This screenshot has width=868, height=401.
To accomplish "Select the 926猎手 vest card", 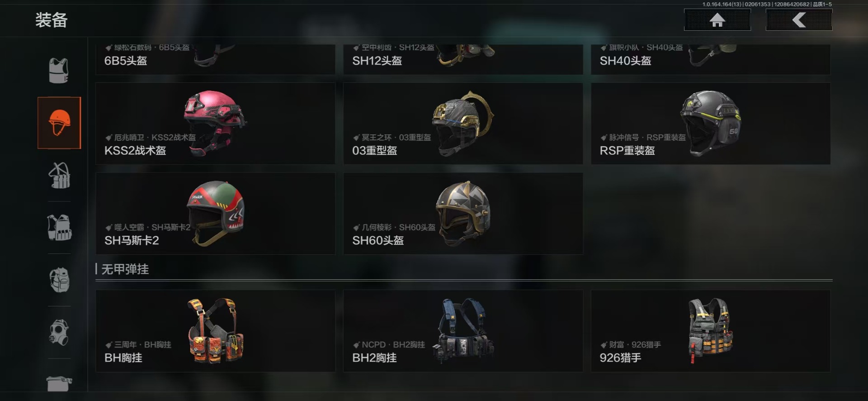I will 711,331.
